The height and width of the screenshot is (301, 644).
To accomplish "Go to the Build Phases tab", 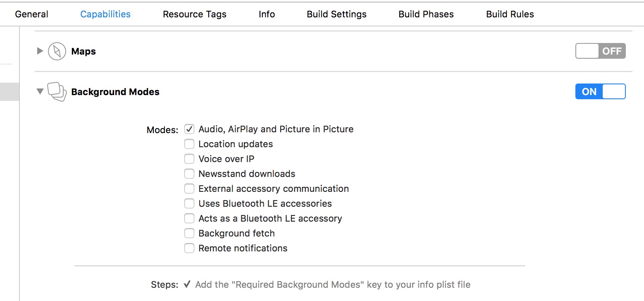I will click(426, 14).
